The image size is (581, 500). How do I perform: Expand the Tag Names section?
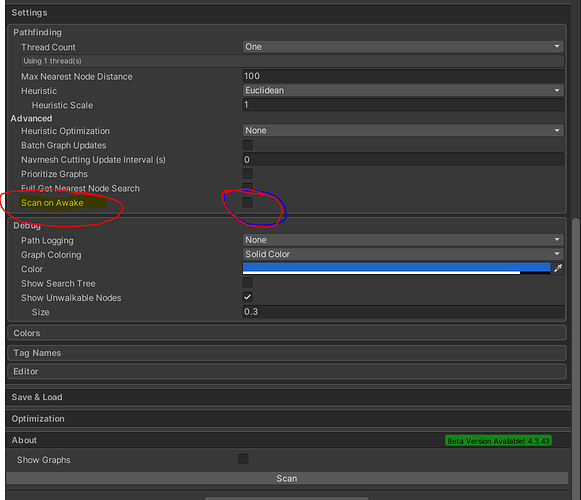click(287, 353)
